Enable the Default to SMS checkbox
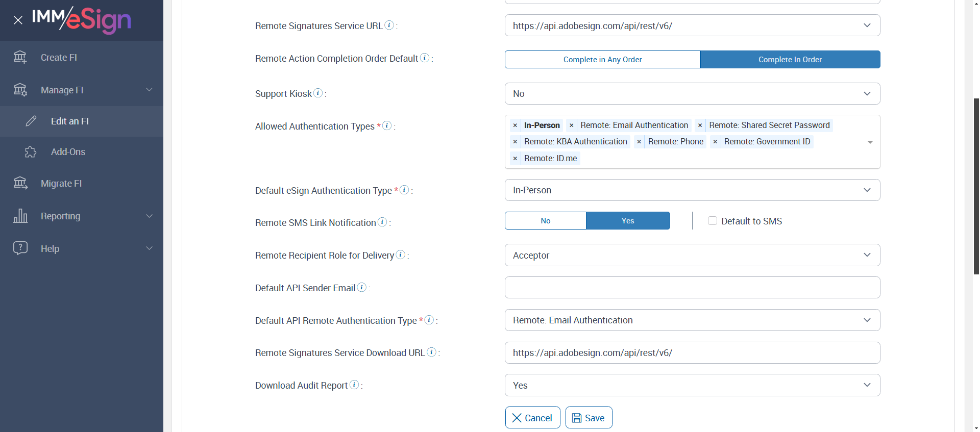Screen dimensions: 980x432 (x=713, y=221)
